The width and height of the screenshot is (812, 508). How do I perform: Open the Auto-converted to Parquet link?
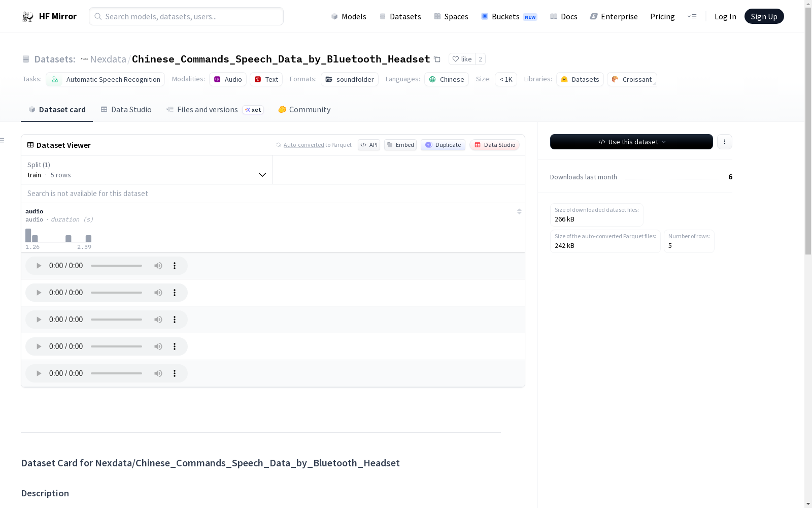314,145
